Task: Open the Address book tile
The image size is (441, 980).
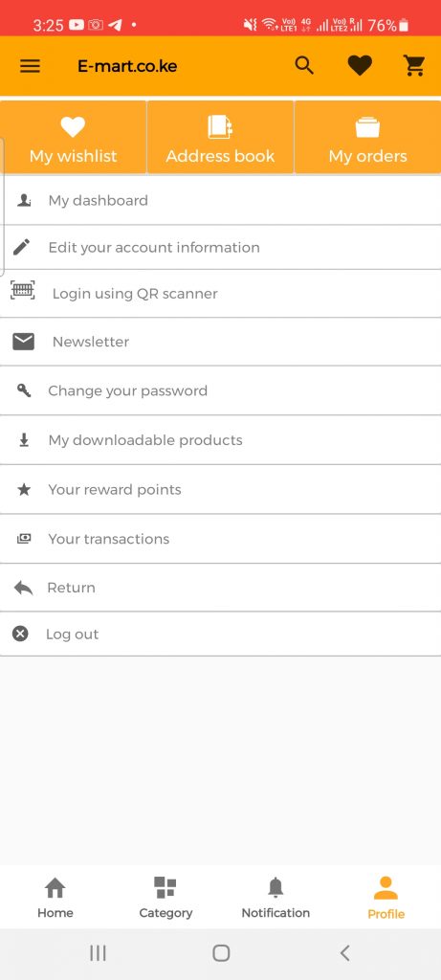Action: pos(220,138)
